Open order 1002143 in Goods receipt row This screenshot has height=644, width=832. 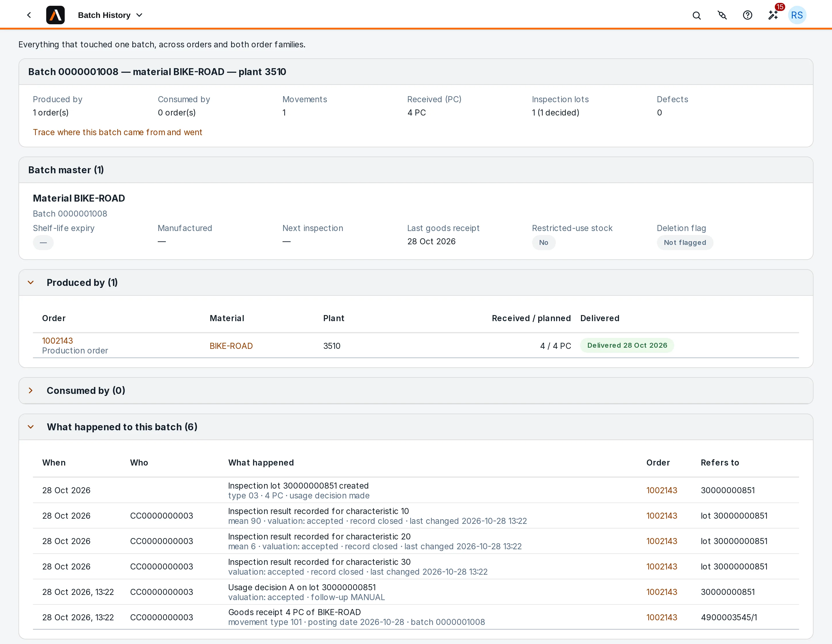point(662,617)
